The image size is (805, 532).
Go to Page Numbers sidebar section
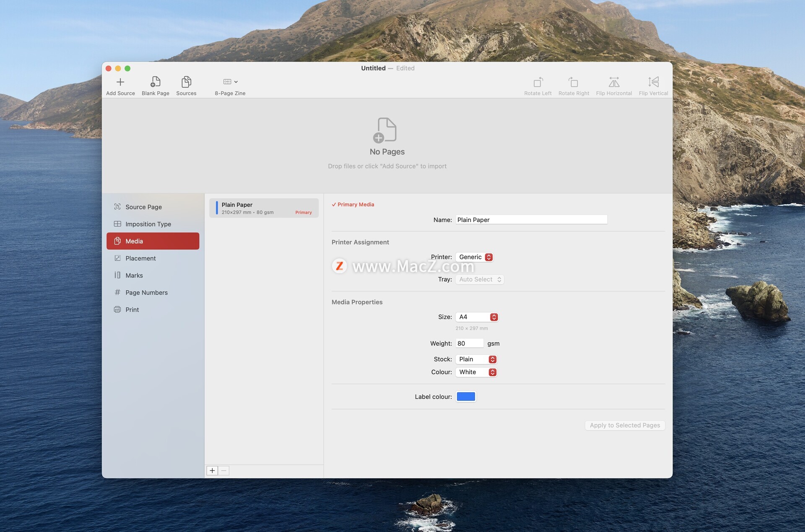click(146, 292)
